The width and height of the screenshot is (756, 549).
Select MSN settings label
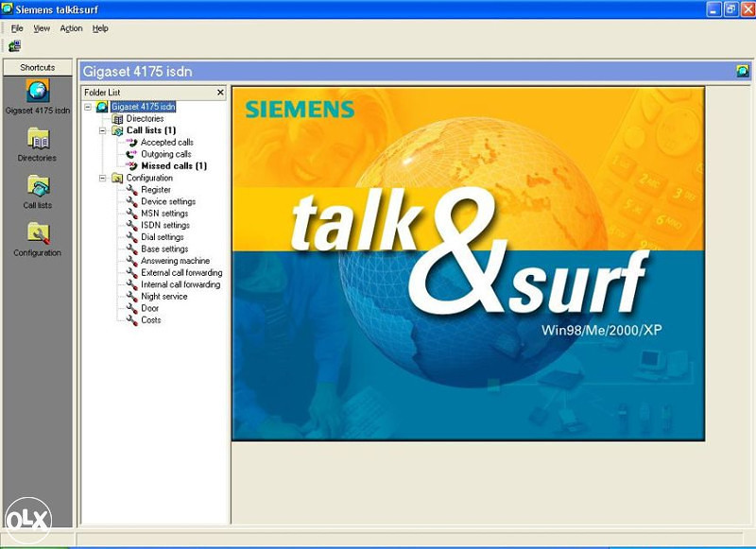[163, 213]
